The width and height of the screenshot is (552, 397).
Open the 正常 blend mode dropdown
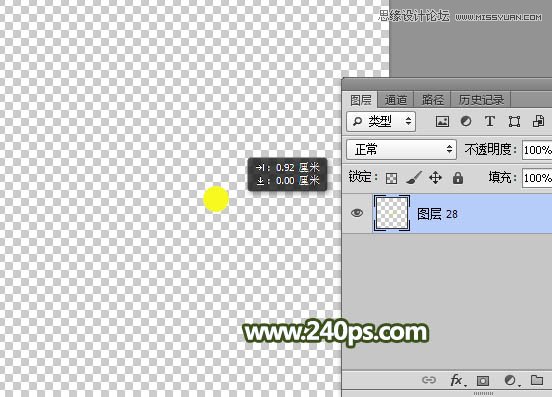401,150
